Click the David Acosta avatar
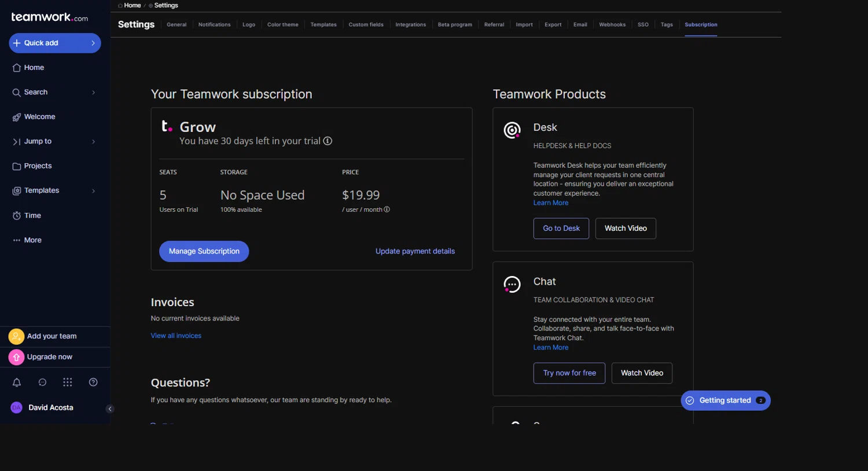The image size is (868, 471). [x=16, y=408]
